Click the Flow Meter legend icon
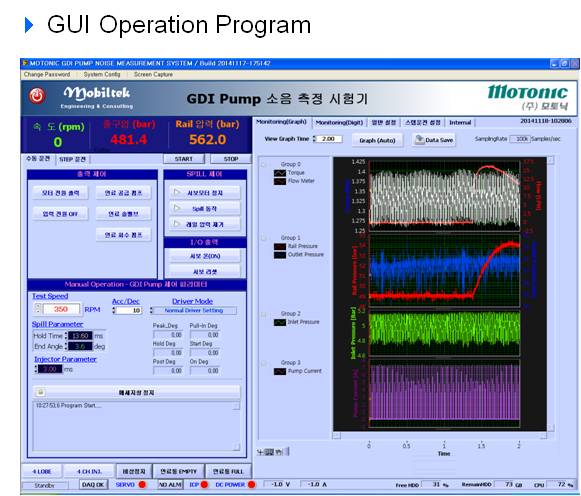The height and width of the screenshot is (496, 581). coord(280,181)
